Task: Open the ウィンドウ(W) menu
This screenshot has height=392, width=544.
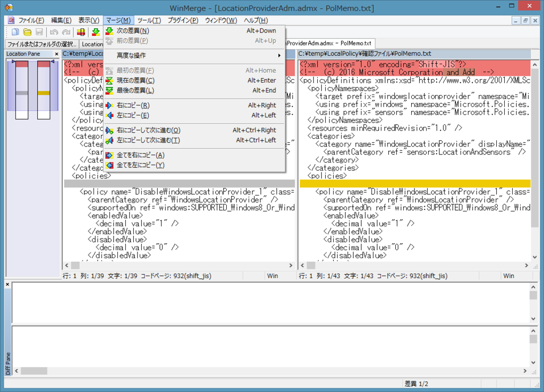Action: [x=220, y=21]
